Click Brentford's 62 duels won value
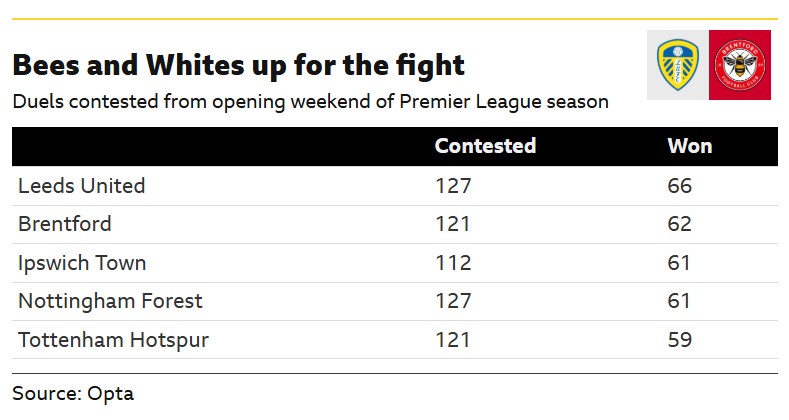The height and width of the screenshot is (420, 789). pyautogui.click(x=679, y=224)
